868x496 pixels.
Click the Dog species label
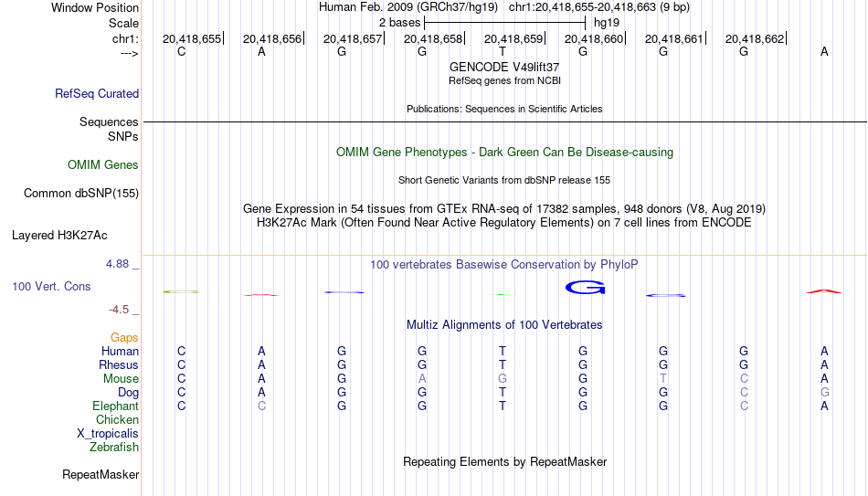point(129,393)
